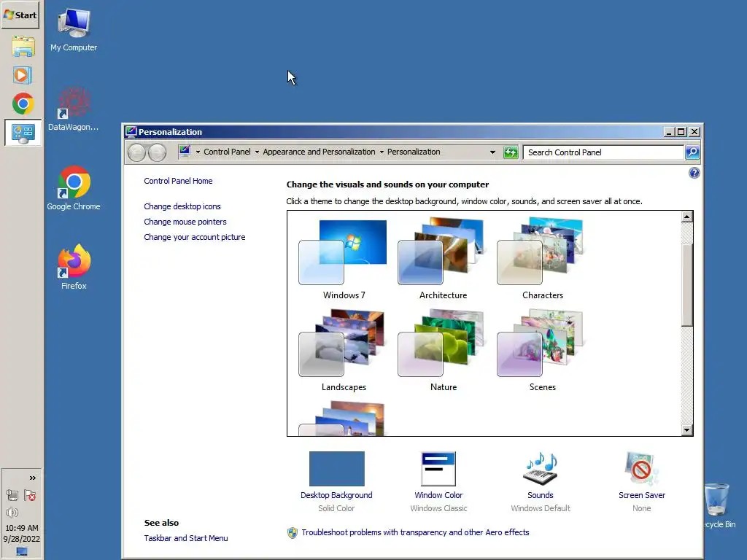747x560 pixels.
Task: Go back with the Back navigation button
Action: 136,152
